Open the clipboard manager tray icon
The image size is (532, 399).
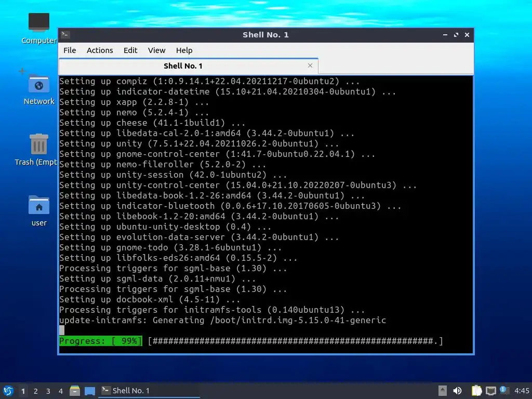click(x=477, y=391)
